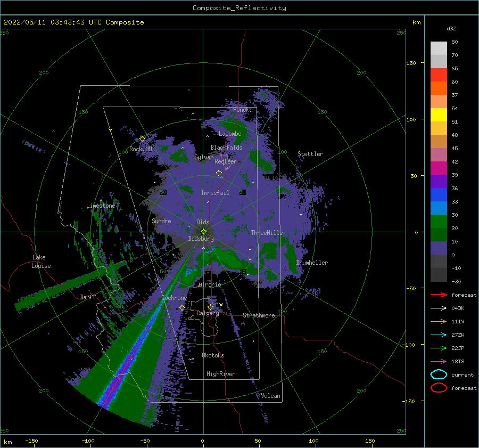Click the Stettler city label
Image resolution: width=479 pixels, height=448 pixels.
point(310,154)
